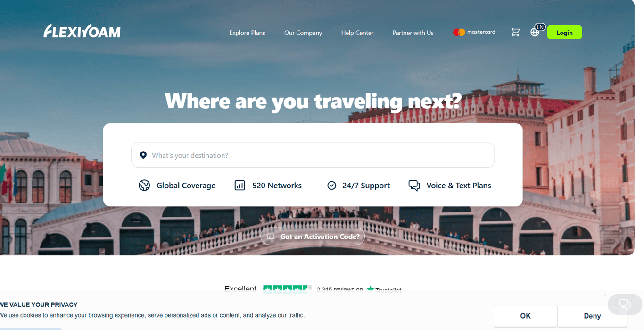Viewport: 644px width, 330px height.
Task: Click the Voice & Text Plans chat icon
Action: (x=414, y=186)
